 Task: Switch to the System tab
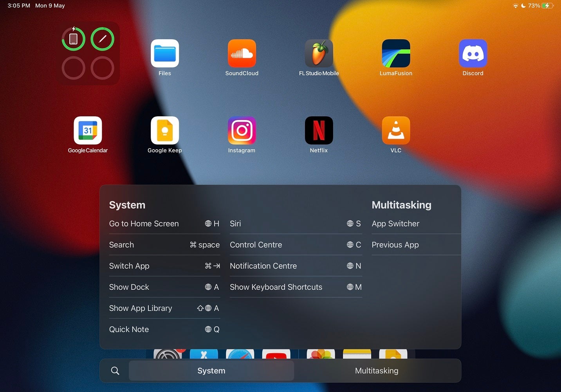(211, 370)
